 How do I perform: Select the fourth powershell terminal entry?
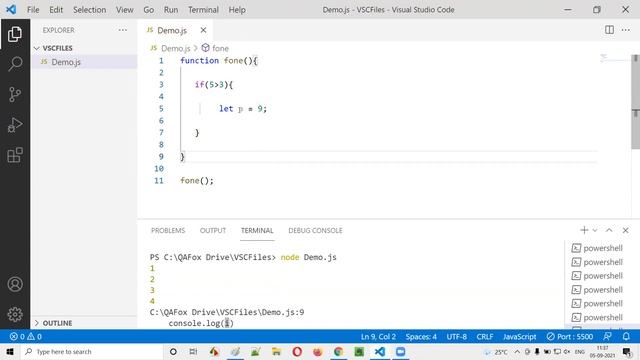pyautogui.click(x=597, y=290)
